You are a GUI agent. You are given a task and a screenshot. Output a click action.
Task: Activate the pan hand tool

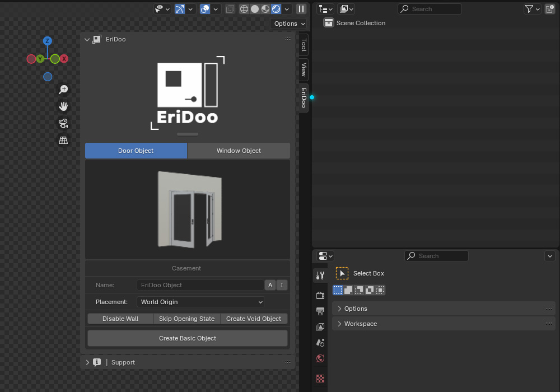tap(63, 106)
